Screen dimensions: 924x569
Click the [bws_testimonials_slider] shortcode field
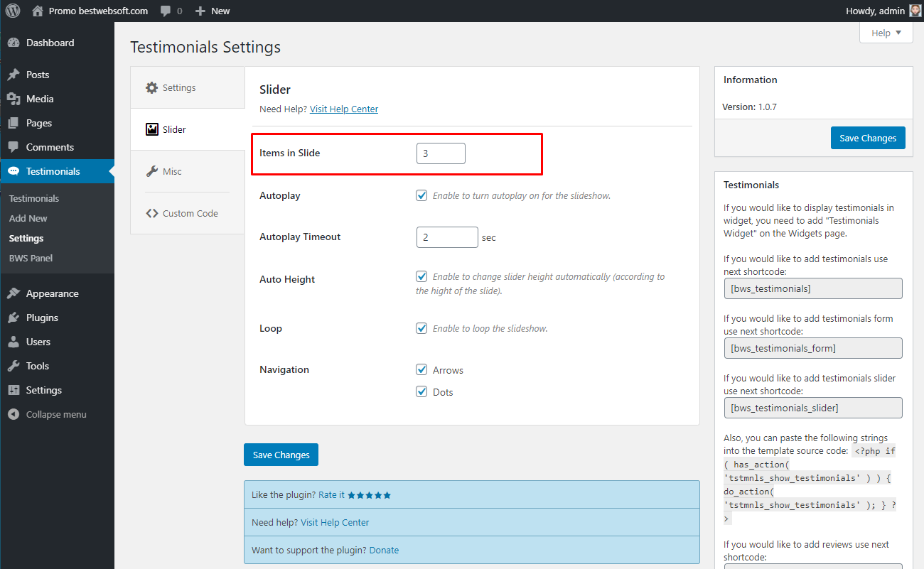(x=813, y=408)
